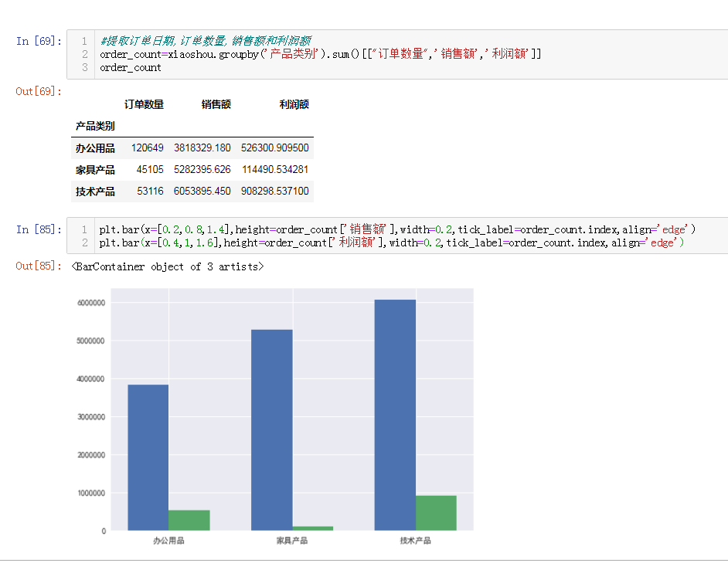
Task: Click the 办公用品 x-axis label on chart
Action: click(x=168, y=541)
